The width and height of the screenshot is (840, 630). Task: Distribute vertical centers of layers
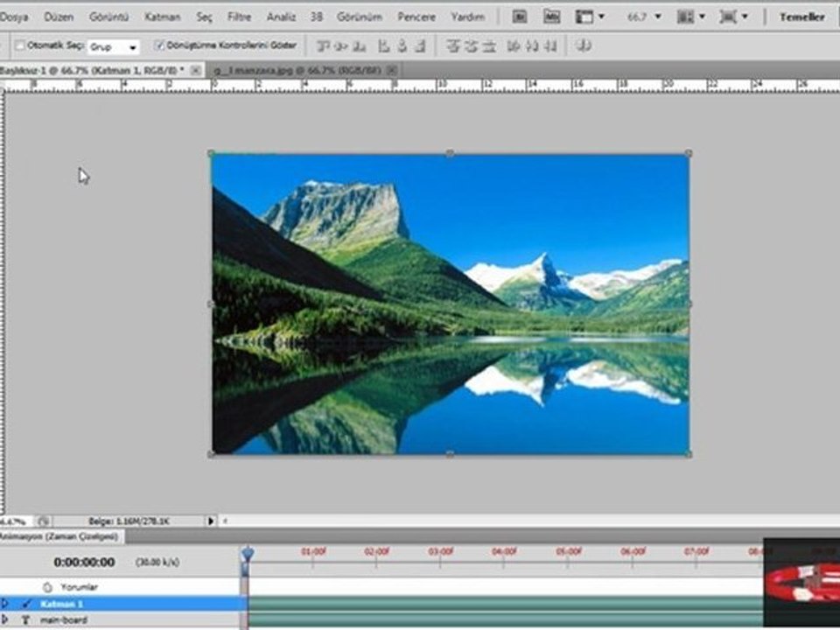[471, 46]
